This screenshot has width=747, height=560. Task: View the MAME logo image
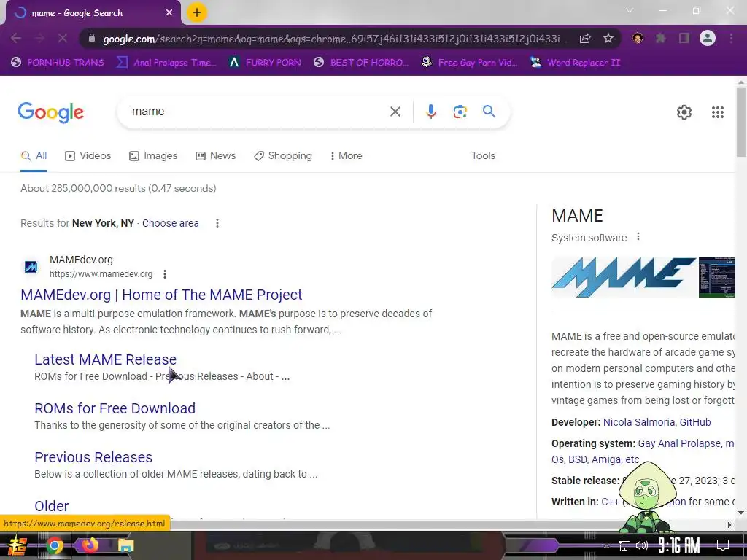point(624,277)
